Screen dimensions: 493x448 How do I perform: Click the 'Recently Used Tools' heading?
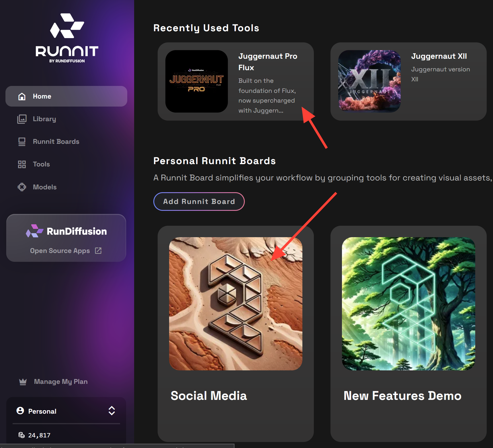206,28
